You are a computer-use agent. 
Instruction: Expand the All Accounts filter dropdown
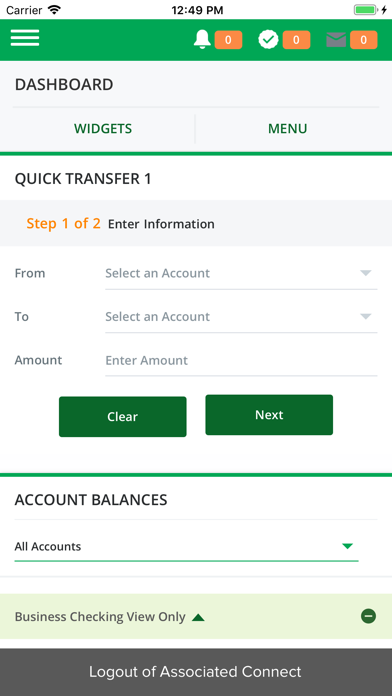coord(186,546)
